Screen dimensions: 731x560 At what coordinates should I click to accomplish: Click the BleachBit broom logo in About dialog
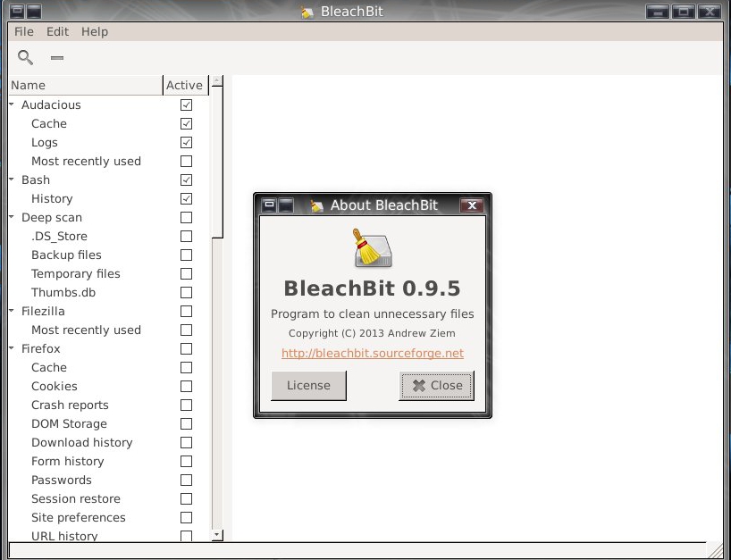pyautogui.click(x=372, y=248)
